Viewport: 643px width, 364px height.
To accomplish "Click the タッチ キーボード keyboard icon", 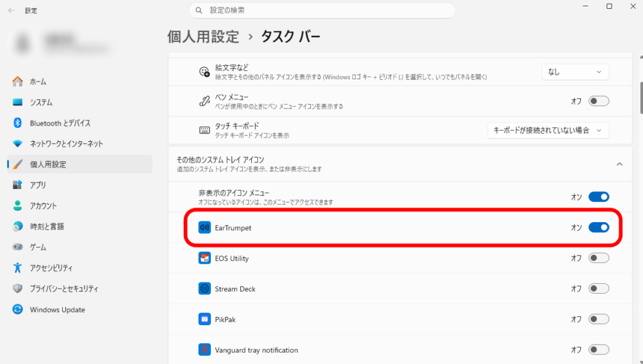I will (204, 130).
